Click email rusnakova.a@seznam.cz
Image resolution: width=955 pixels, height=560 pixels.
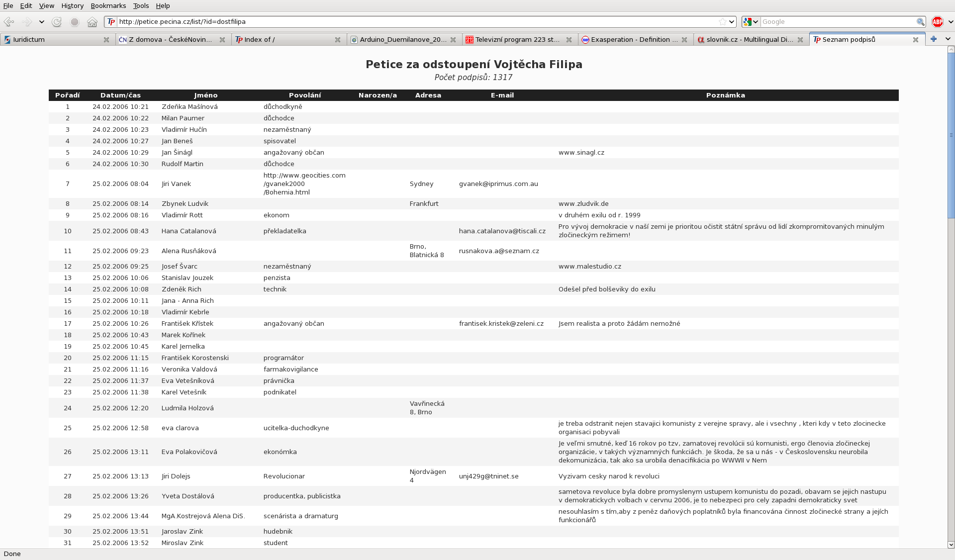pos(499,251)
